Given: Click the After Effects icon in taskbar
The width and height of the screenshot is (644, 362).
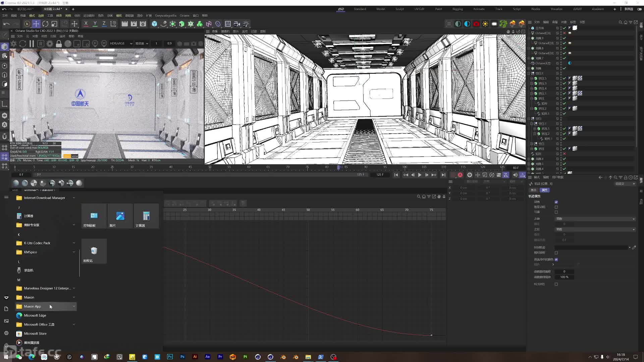Looking at the screenshot, I should 208,357.
